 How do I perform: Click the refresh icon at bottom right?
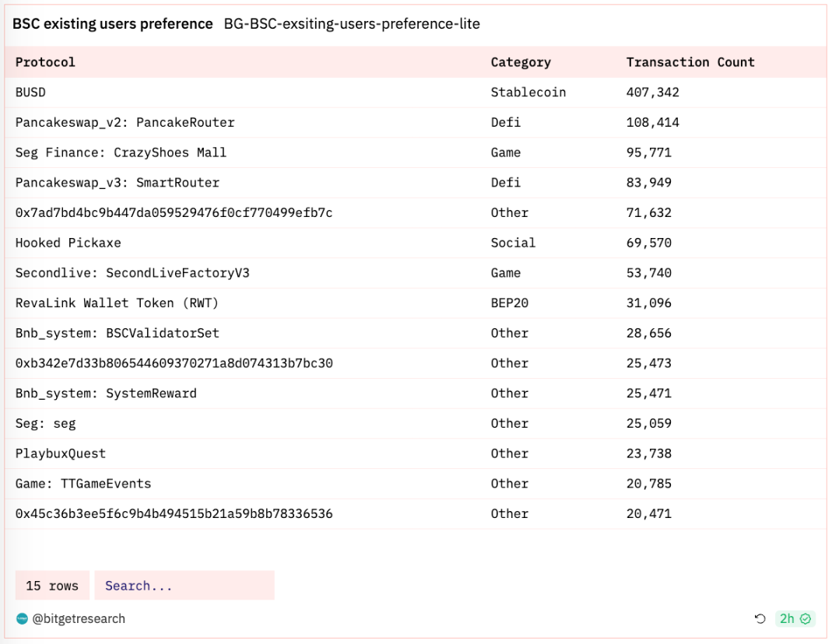click(x=760, y=619)
